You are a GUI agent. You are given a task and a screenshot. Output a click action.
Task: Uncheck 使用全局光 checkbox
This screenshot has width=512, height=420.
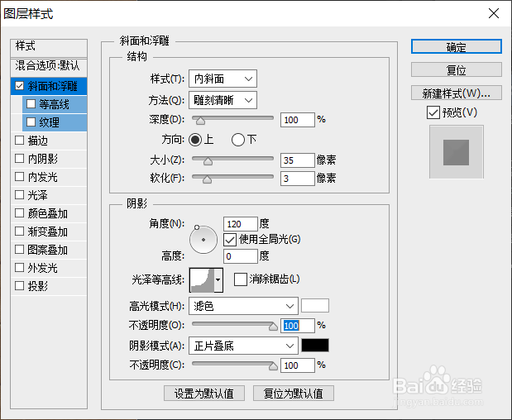(x=230, y=240)
